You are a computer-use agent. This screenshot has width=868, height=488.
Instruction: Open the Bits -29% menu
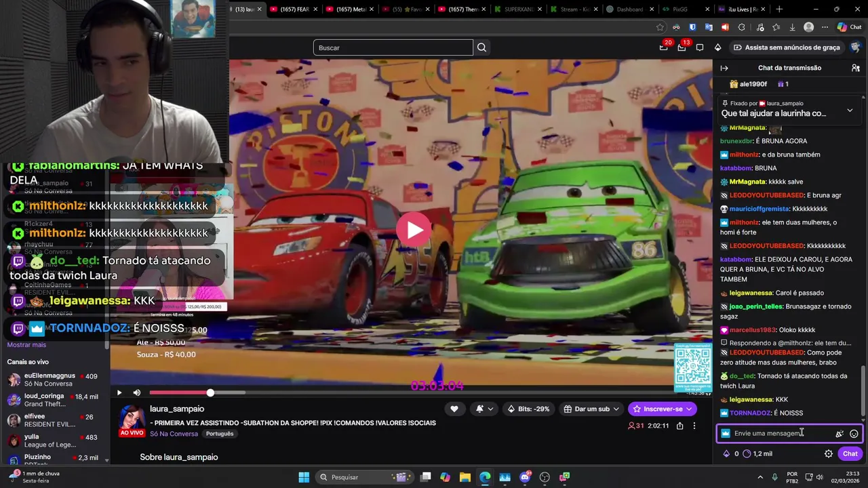click(x=528, y=409)
